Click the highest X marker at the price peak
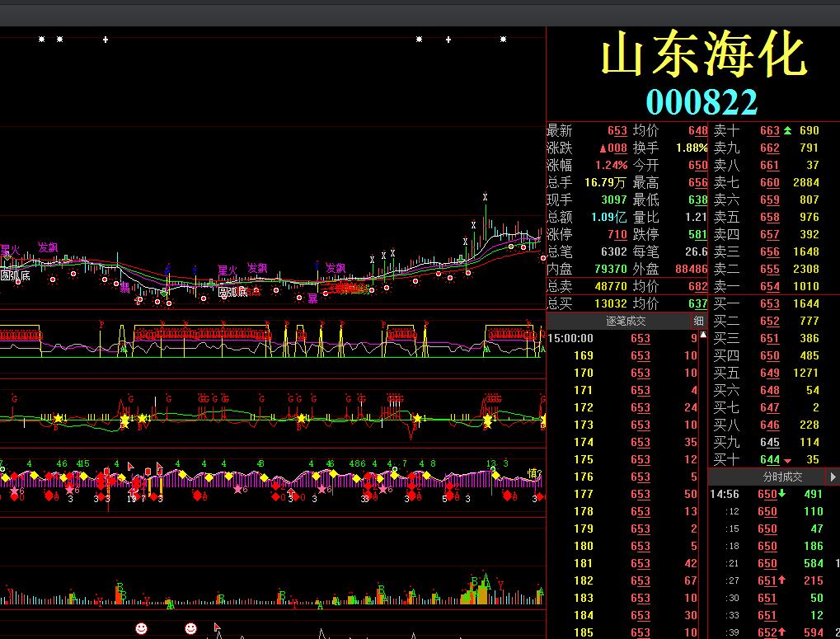Image resolution: width=840 pixels, height=639 pixels. point(485,197)
